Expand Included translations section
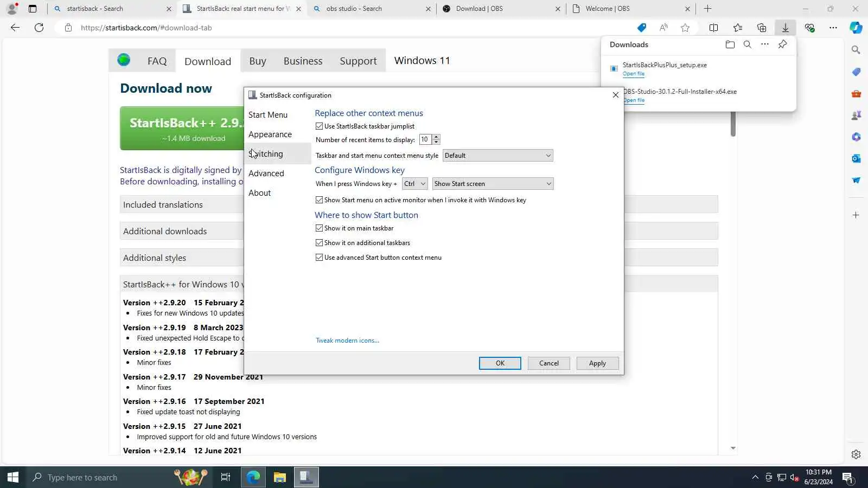Screen dimensions: 868x488 pyautogui.click(x=419, y=204)
